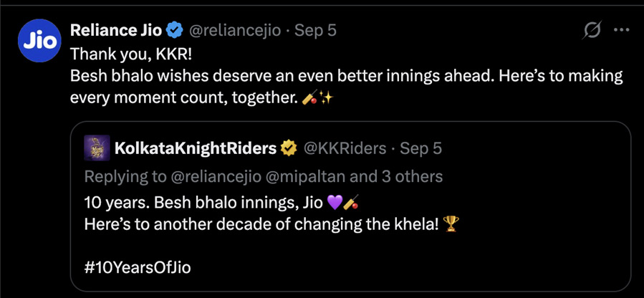Screen dimensions: 644x298
Task: Open the KolkataKnightRiders display name link
Action: pyautogui.click(x=196, y=148)
